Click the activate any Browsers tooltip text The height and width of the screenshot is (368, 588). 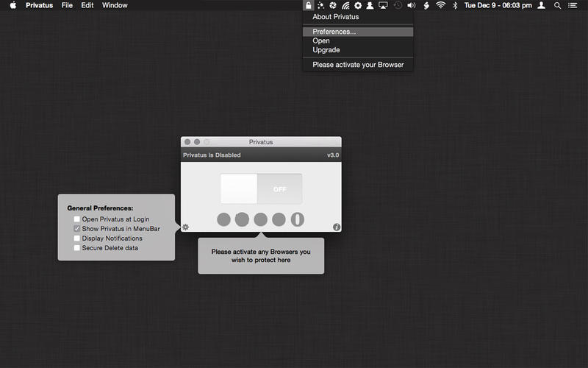[x=261, y=255]
